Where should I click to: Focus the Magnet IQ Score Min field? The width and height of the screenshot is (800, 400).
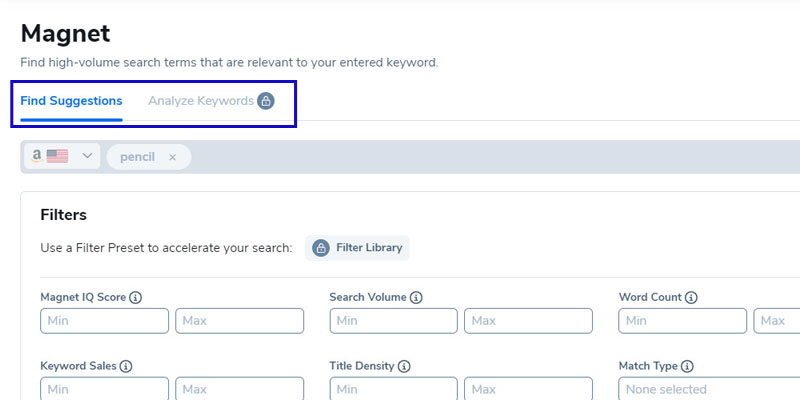105,321
